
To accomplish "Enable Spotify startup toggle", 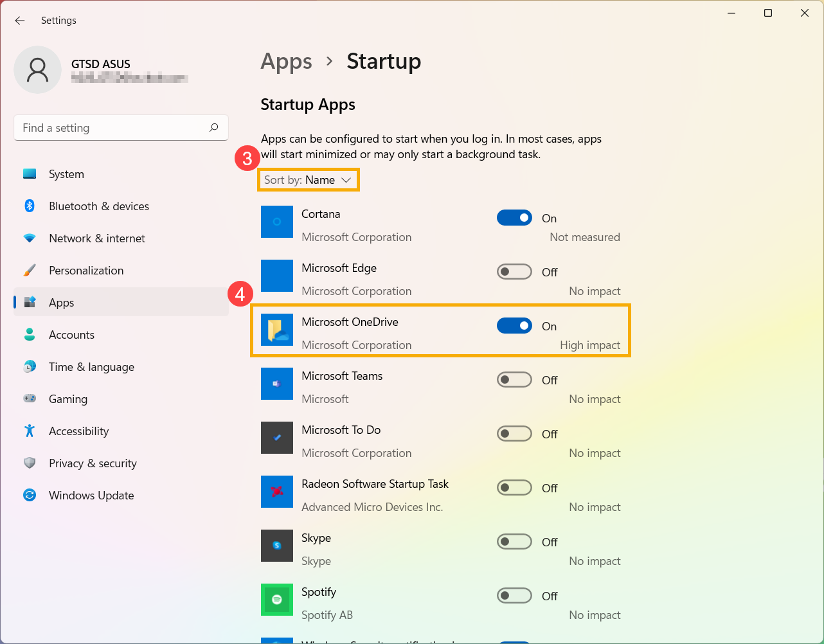I will click(x=514, y=596).
